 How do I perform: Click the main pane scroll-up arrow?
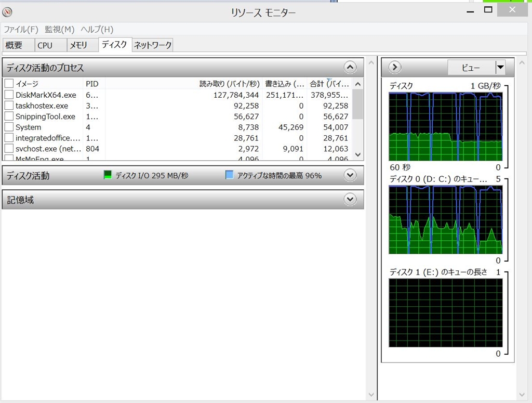pyautogui.click(x=371, y=63)
